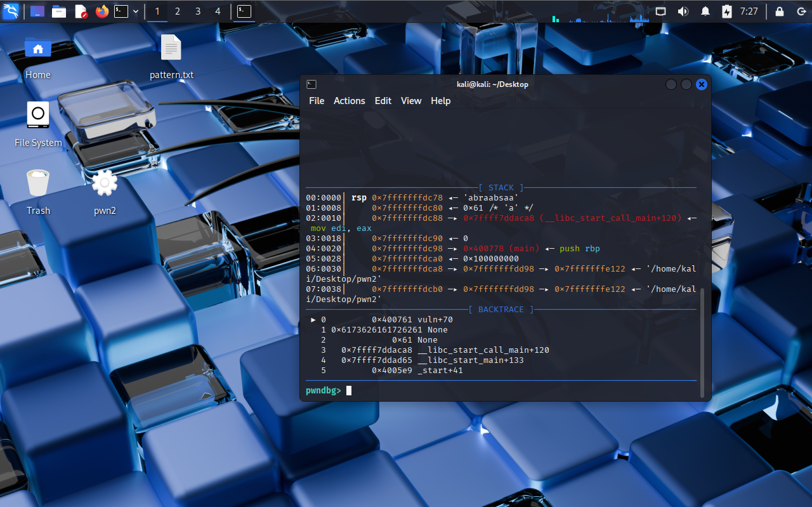
Task: Open the View menu in terminal
Action: pyautogui.click(x=411, y=101)
